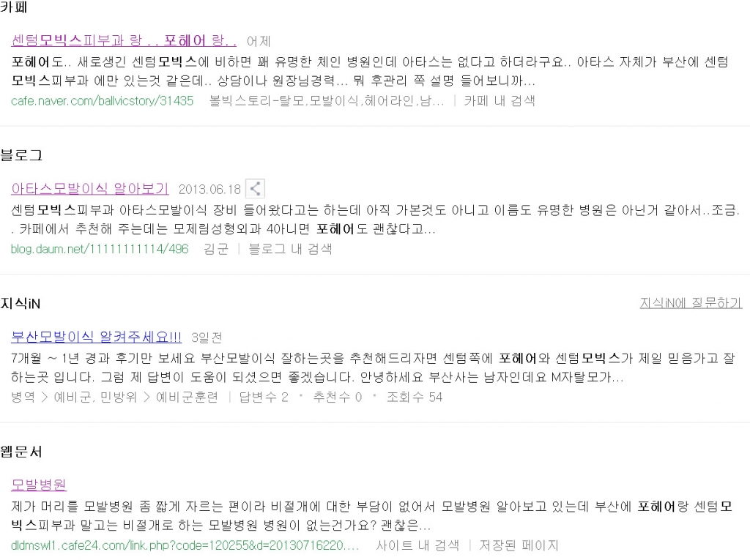Open the blog.daum.net/11111111114/496 URL
Viewport: 750px width, 560px height.
pos(100,249)
